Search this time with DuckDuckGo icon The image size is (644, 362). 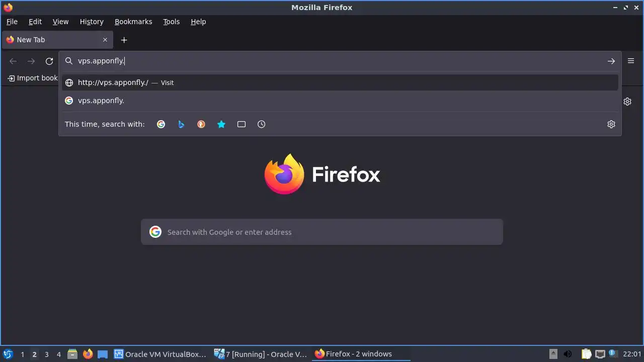coord(201,124)
